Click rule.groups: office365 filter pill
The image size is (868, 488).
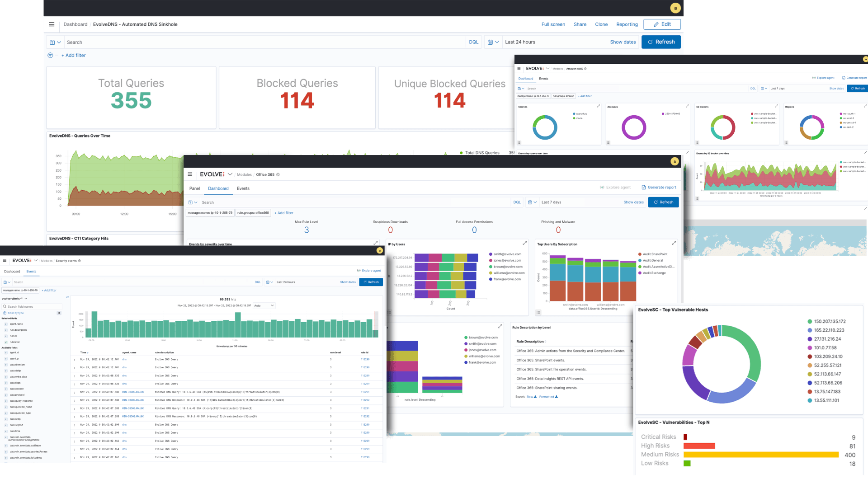(253, 213)
